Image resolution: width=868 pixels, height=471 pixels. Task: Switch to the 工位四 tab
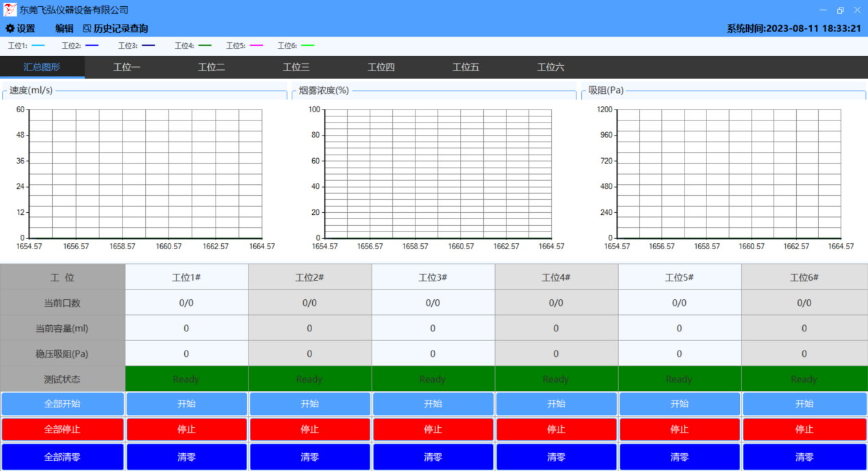[x=381, y=67]
